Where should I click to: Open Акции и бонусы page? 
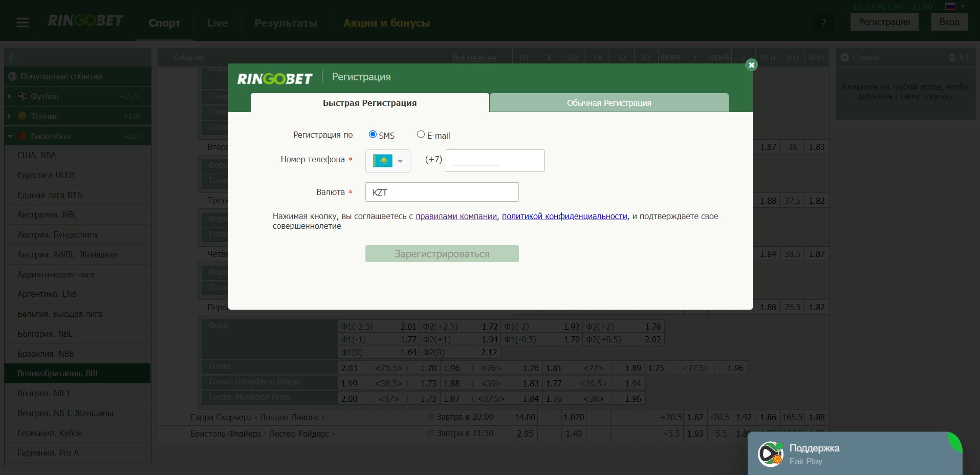[x=386, y=23]
